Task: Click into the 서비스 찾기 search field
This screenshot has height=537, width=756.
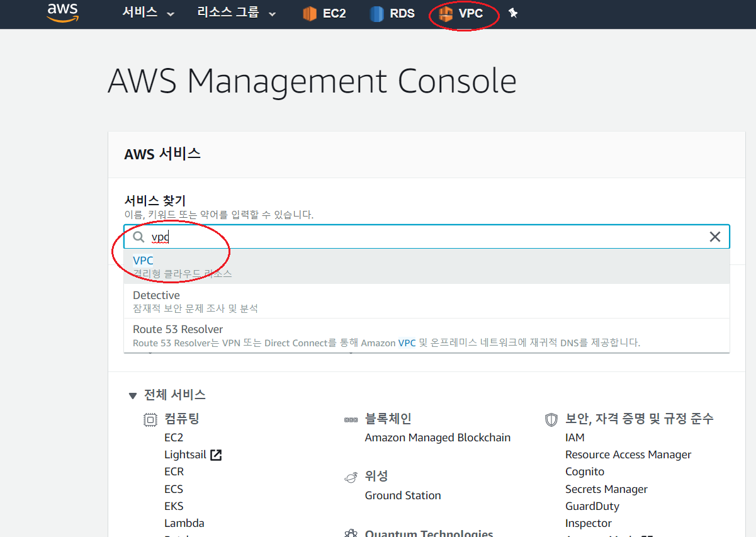Action: [x=427, y=237]
